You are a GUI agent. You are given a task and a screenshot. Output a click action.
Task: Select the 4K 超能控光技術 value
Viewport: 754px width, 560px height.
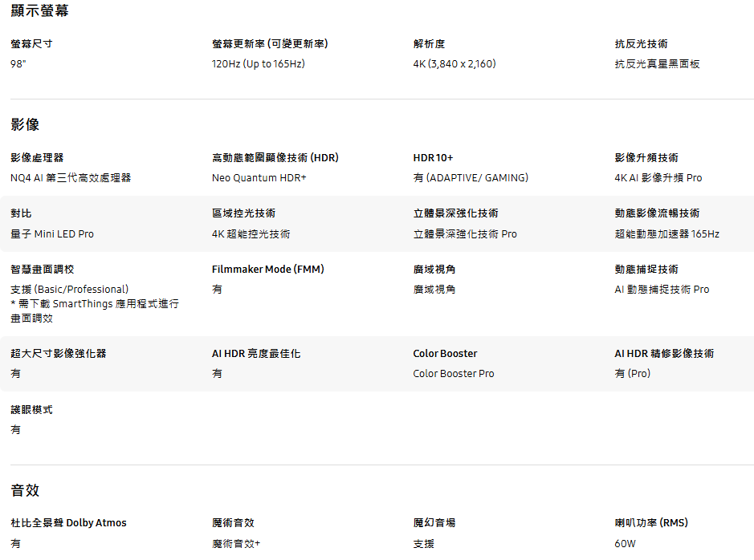[251, 234]
